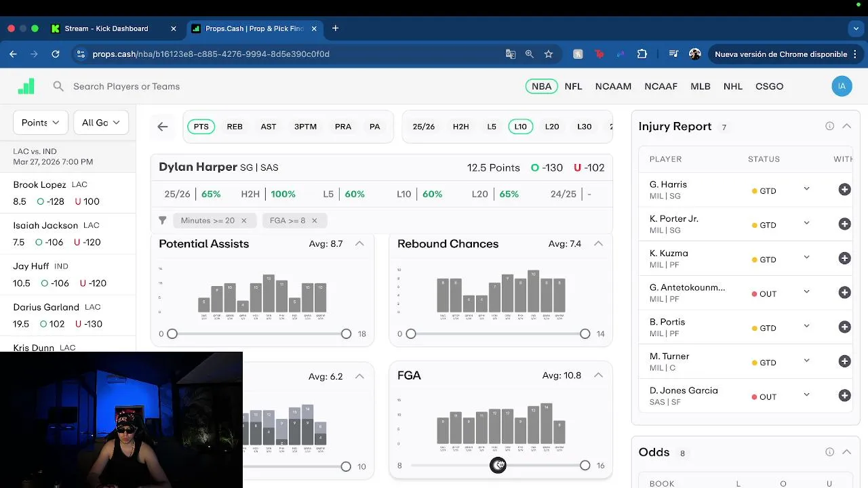Image resolution: width=868 pixels, height=488 pixels.
Task: Click the Props.Cash green bars logo
Action: click(26, 86)
